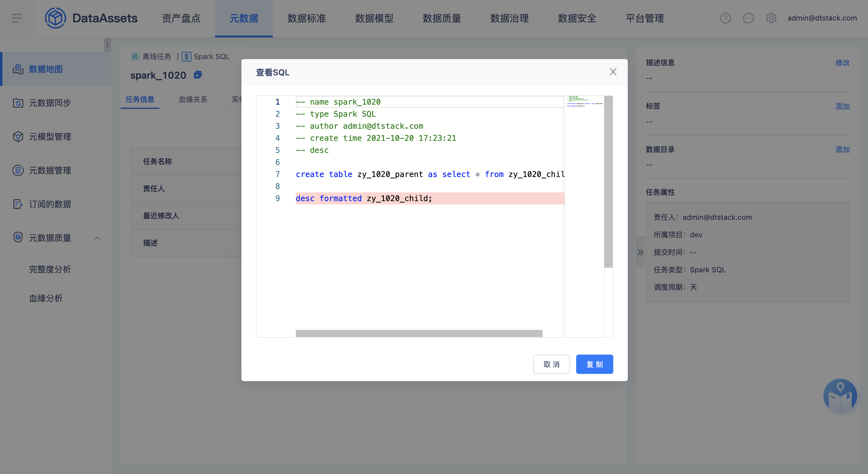The height and width of the screenshot is (474, 868).
Task: Click the 数据地图 map icon
Action: click(18, 69)
